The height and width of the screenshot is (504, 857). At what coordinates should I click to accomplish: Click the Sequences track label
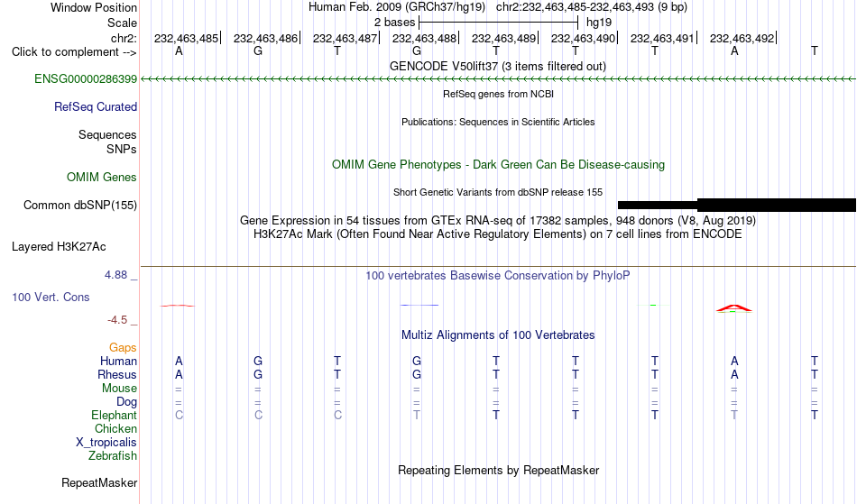107,135
